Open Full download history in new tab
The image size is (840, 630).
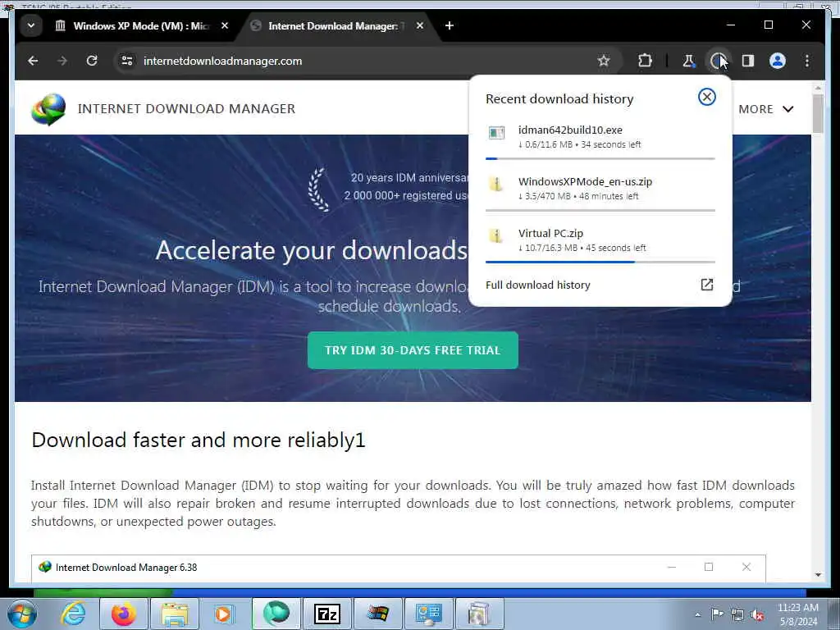click(706, 285)
